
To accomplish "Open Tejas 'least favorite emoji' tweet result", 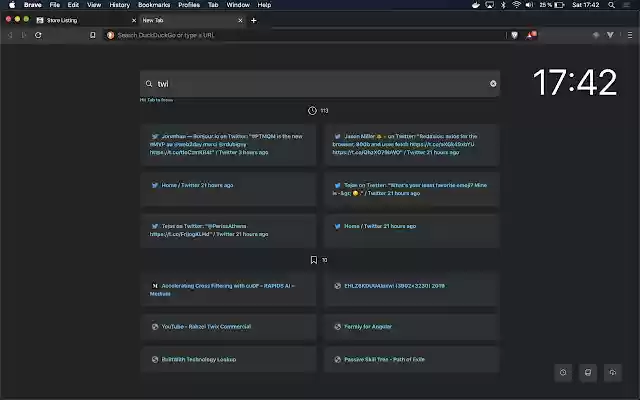I will 412,189.
